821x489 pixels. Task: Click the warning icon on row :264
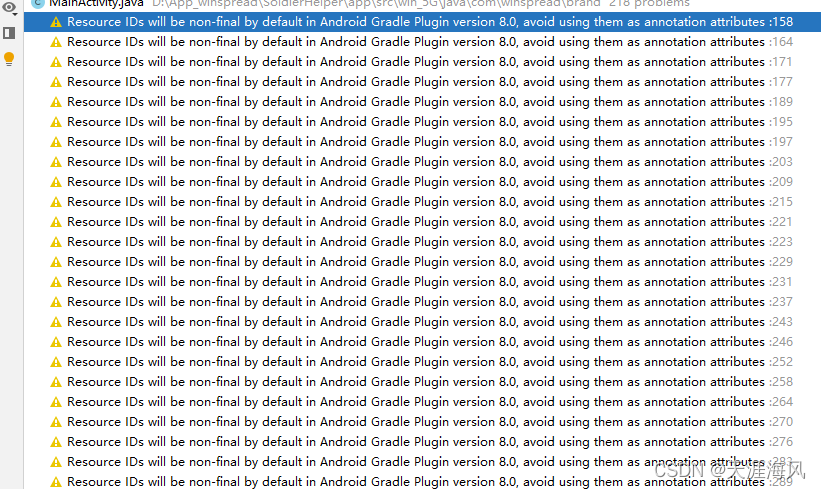click(56, 403)
